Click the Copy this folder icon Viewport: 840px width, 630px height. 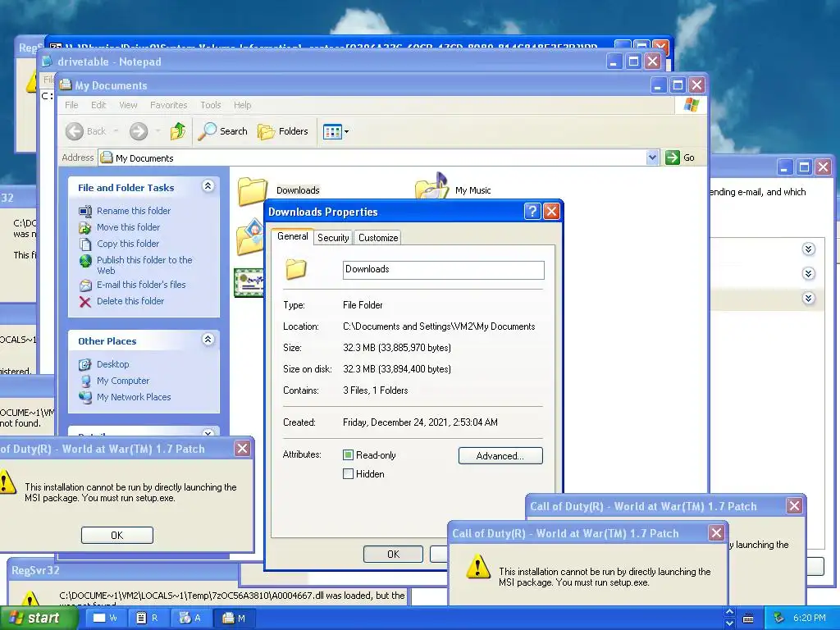coord(85,244)
